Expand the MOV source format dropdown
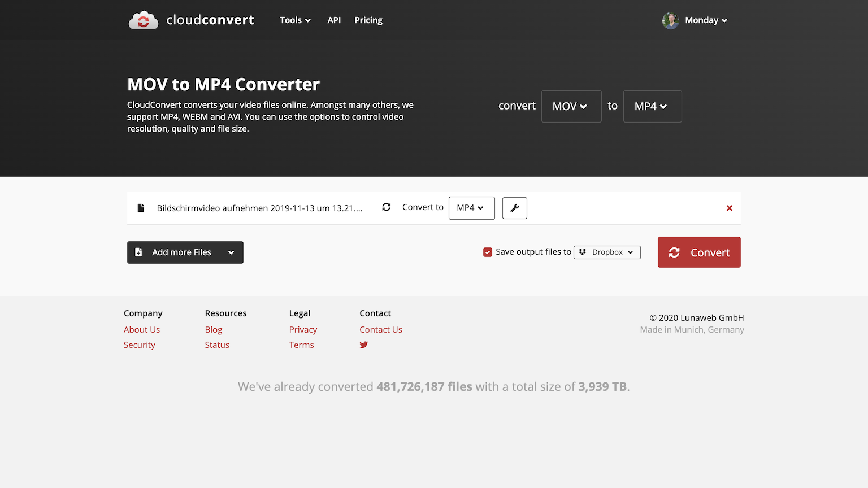The image size is (868, 488). [571, 106]
